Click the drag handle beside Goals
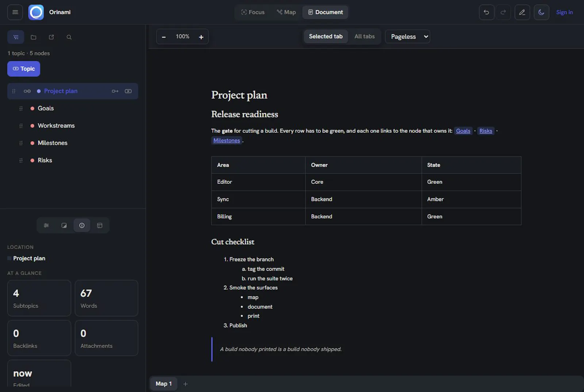Screen dimensions: 584x392 pos(21,108)
